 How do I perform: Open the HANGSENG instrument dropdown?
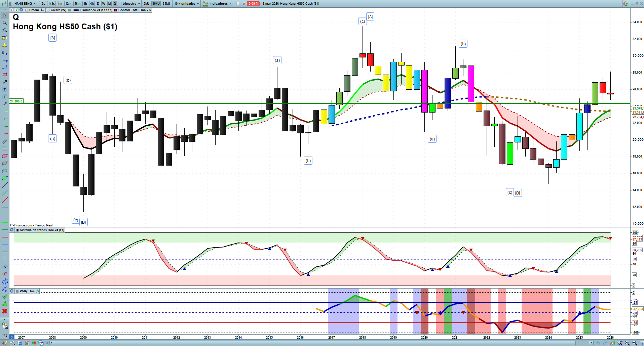coord(25,4)
